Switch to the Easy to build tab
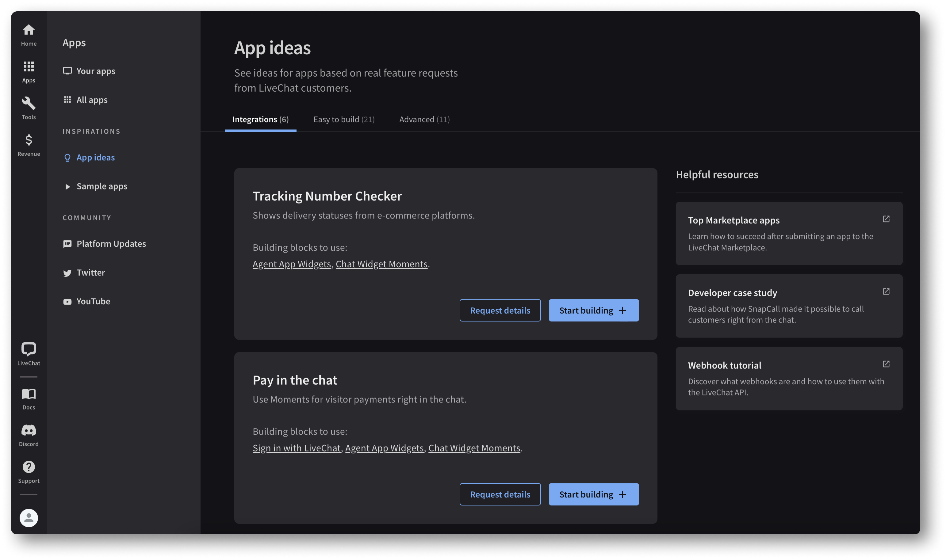 pos(344,119)
